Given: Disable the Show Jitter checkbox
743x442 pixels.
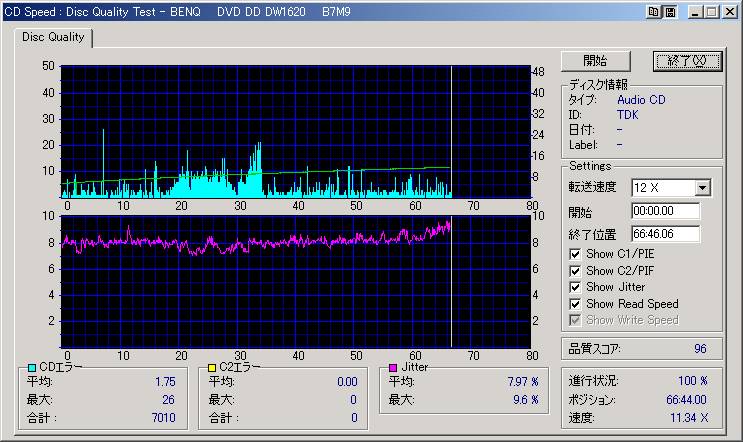Looking at the screenshot, I should (x=575, y=287).
